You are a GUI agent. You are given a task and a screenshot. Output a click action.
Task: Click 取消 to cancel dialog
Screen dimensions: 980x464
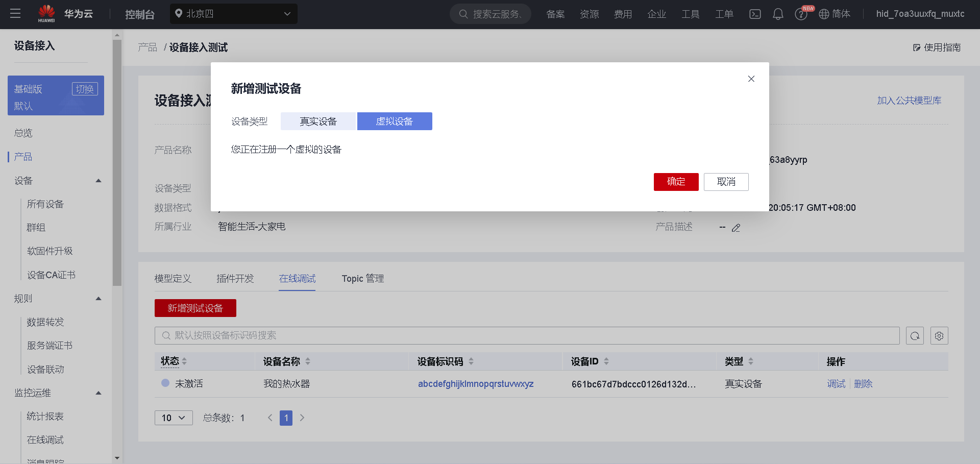point(726,182)
